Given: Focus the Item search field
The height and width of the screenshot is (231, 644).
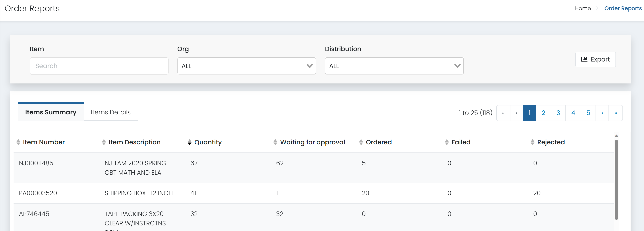Looking at the screenshot, I should (99, 66).
